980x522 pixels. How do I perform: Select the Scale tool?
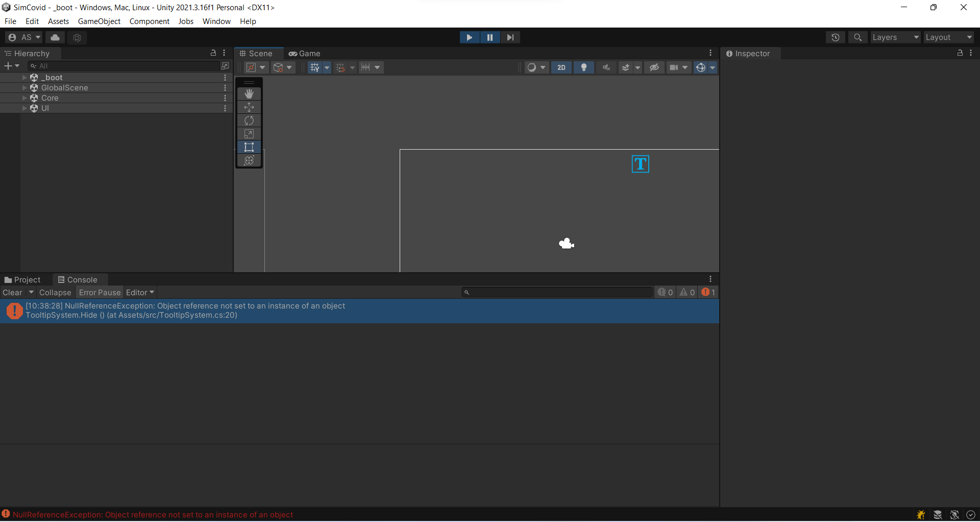click(x=249, y=133)
